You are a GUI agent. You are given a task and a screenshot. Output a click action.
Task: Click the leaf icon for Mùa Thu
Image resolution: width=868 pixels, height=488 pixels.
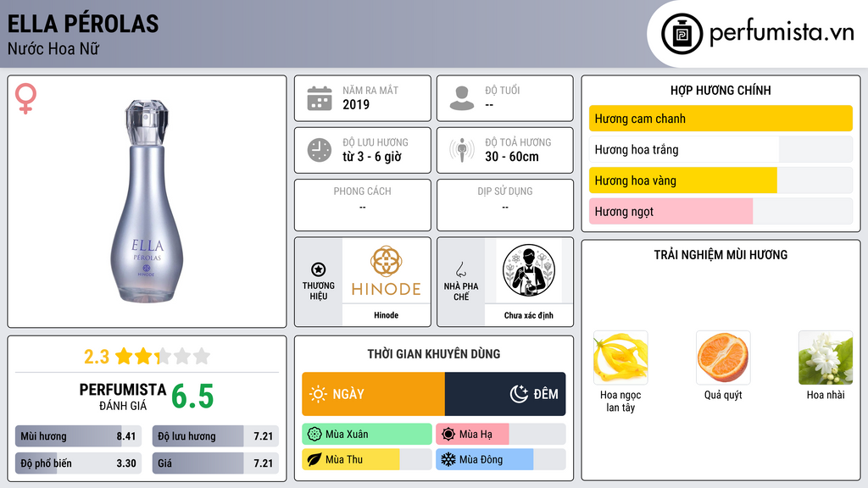click(x=314, y=459)
